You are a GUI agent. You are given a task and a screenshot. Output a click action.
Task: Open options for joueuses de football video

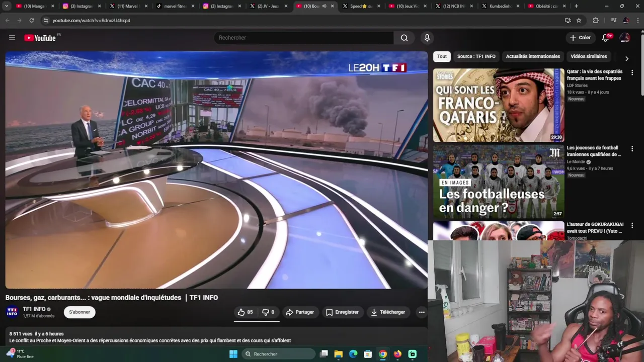coord(632,149)
